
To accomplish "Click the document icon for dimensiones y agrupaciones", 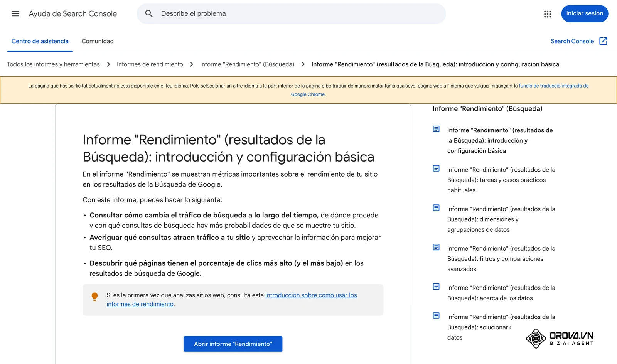I will 436,208.
